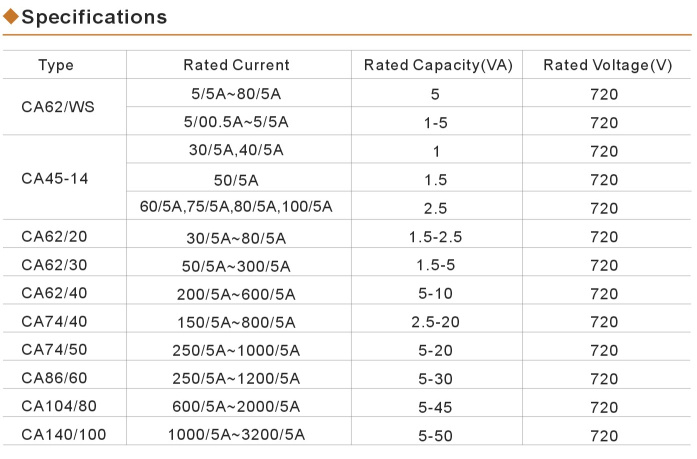Click the 250/5A~1200/5A current cell
The width and height of the screenshot is (697, 459).
[236, 379]
